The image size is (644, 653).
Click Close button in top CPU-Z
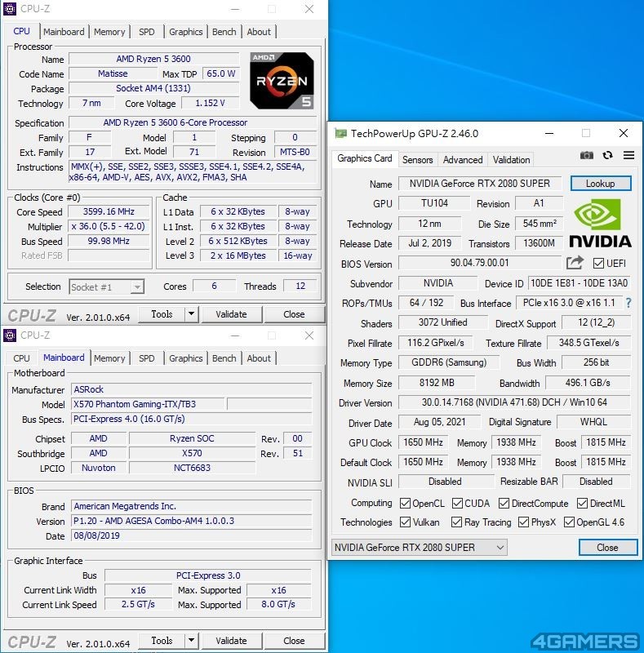coord(294,314)
